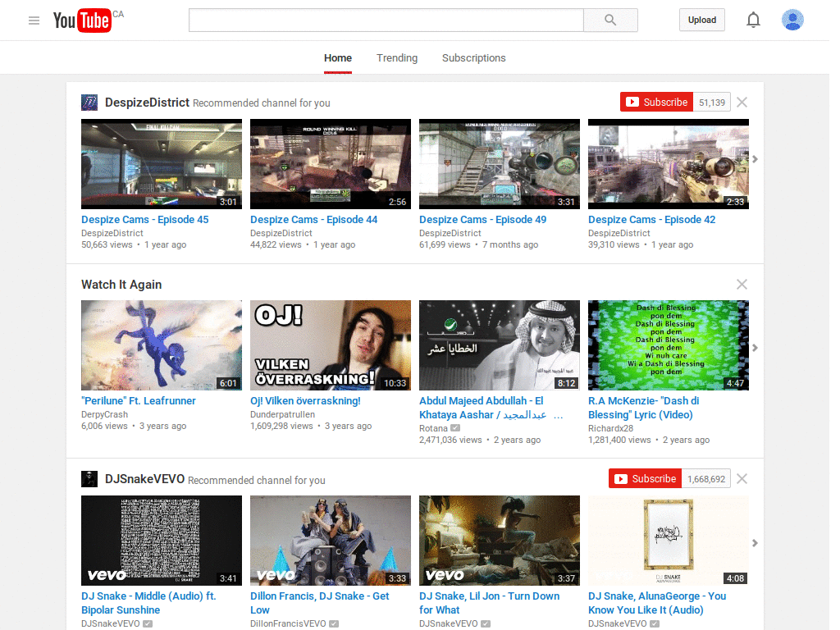Dismiss the DespizeDistrict recommendation section
840x630 pixels.
coord(742,103)
